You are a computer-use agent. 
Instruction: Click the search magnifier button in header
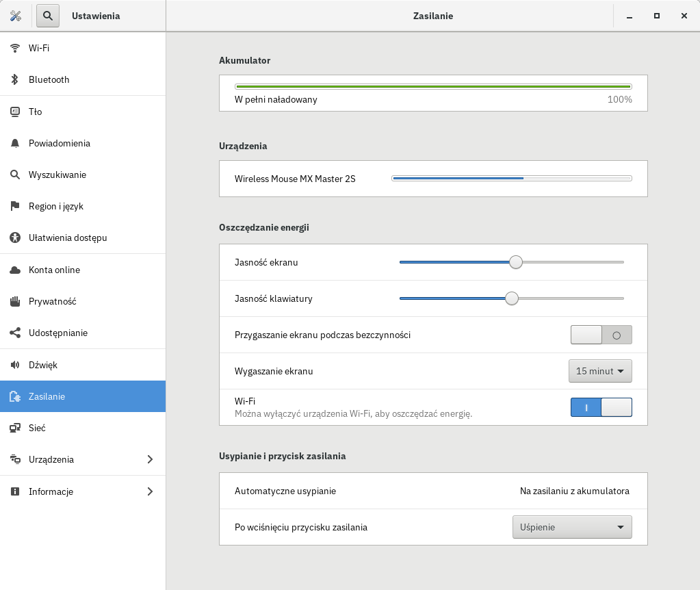(48, 16)
